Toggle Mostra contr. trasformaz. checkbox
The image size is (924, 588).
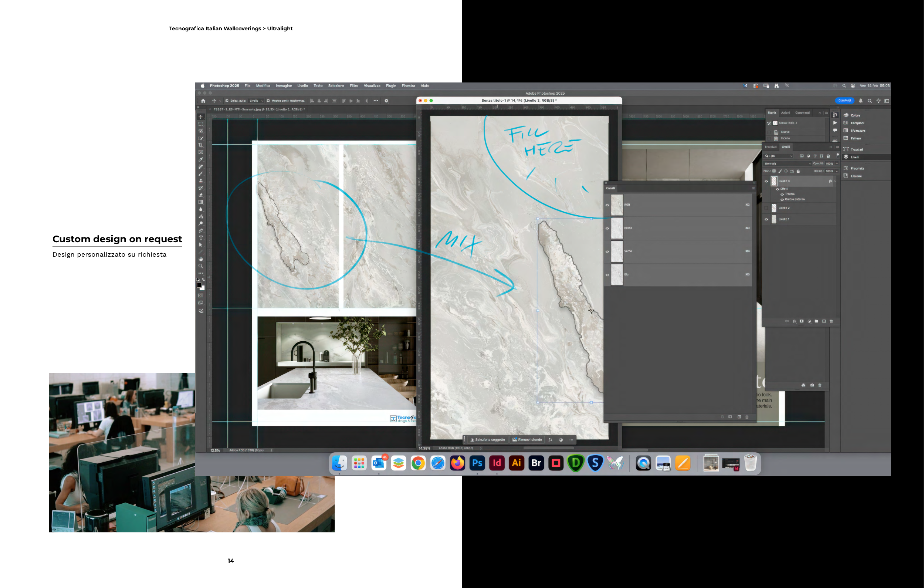[x=268, y=101]
